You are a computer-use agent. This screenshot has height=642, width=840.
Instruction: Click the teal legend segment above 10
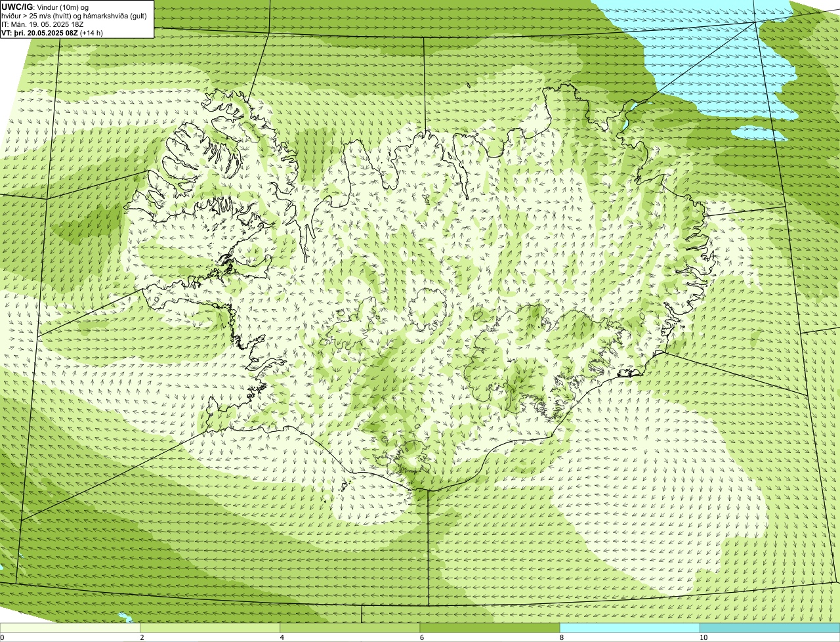click(x=770, y=628)
